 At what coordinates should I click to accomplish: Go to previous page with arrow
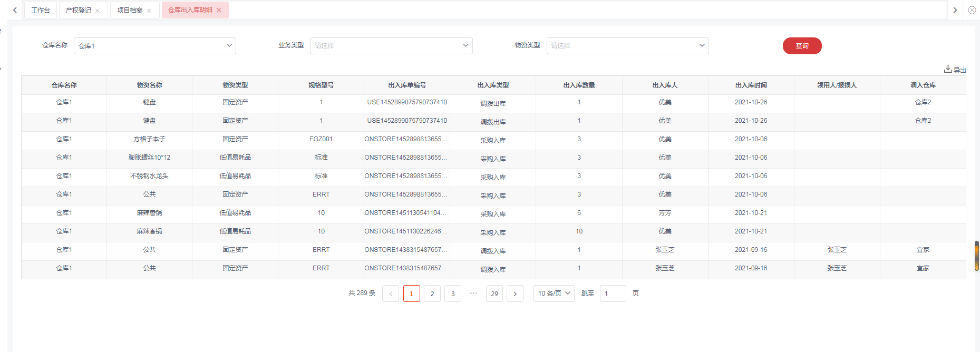point(391,294)
